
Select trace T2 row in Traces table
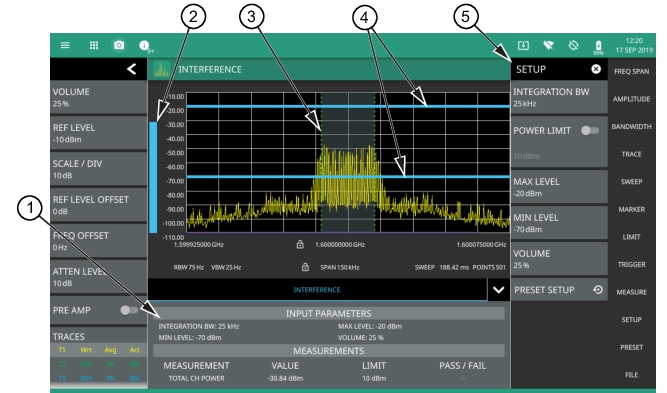[99, 364]
